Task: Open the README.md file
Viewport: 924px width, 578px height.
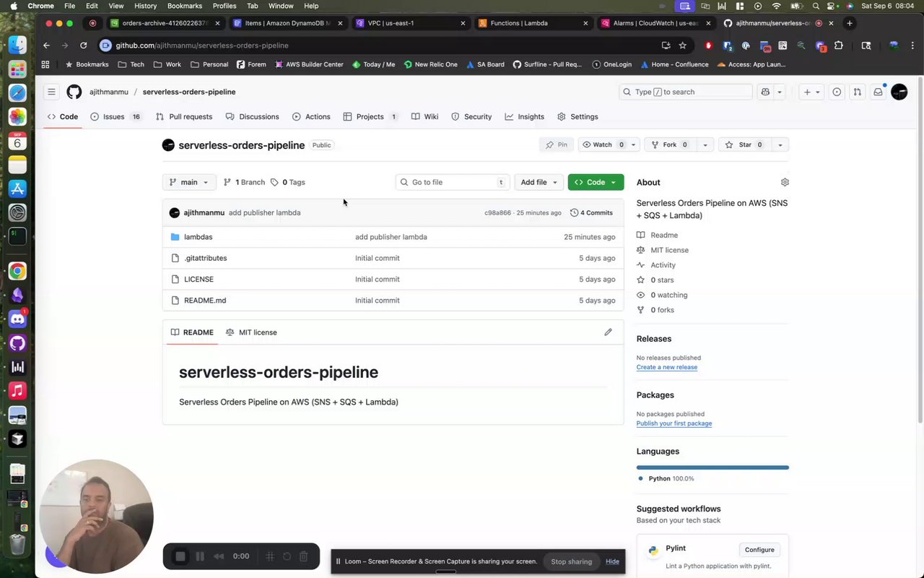Action: point(205,300)
